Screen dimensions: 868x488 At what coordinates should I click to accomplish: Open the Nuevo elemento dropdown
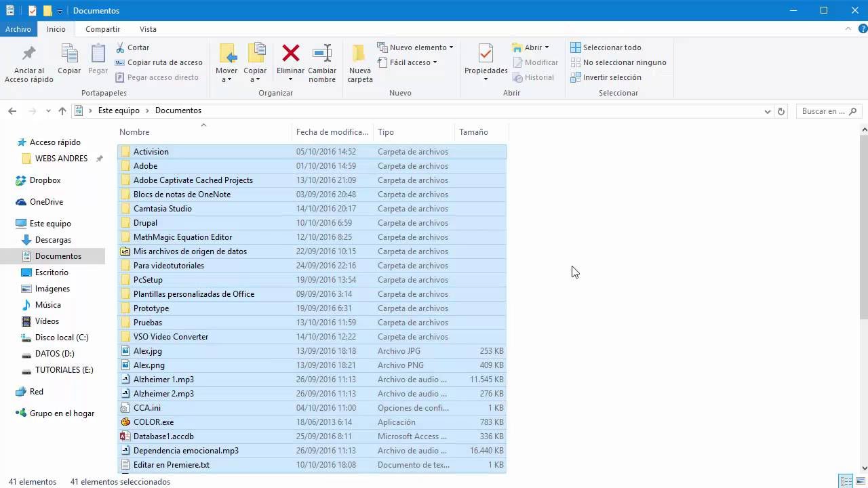click(x=415, y=47)
